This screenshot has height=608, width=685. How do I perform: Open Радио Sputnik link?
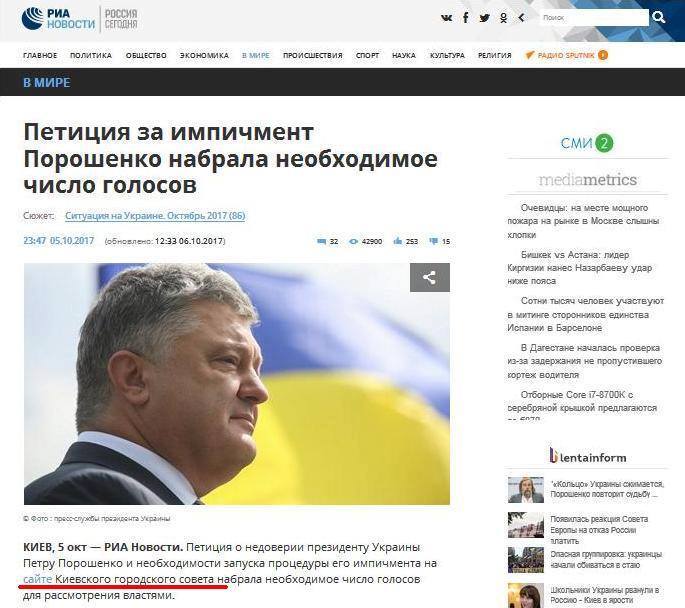(x=566, y=55)
